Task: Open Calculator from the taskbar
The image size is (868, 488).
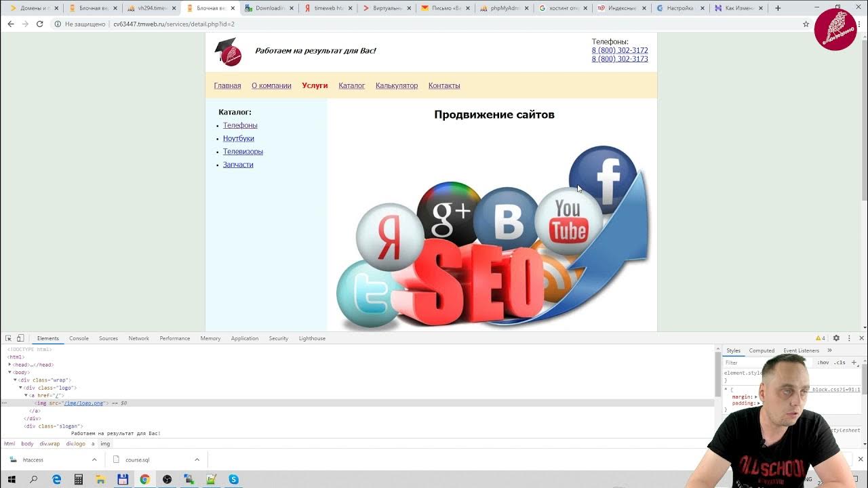Action: 79,479
